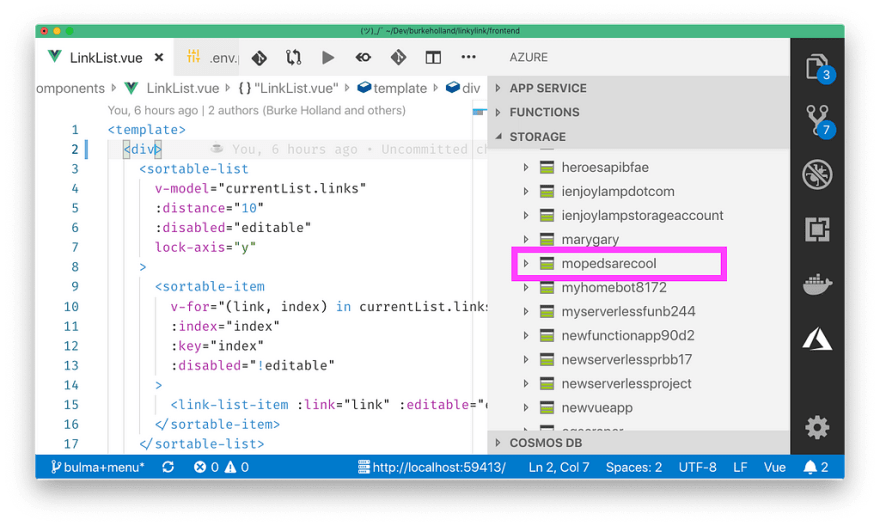This screenshot has height=526, width=880.
Task: Open the Explorer icon in activity bar
Action: (x=817, y=67)
